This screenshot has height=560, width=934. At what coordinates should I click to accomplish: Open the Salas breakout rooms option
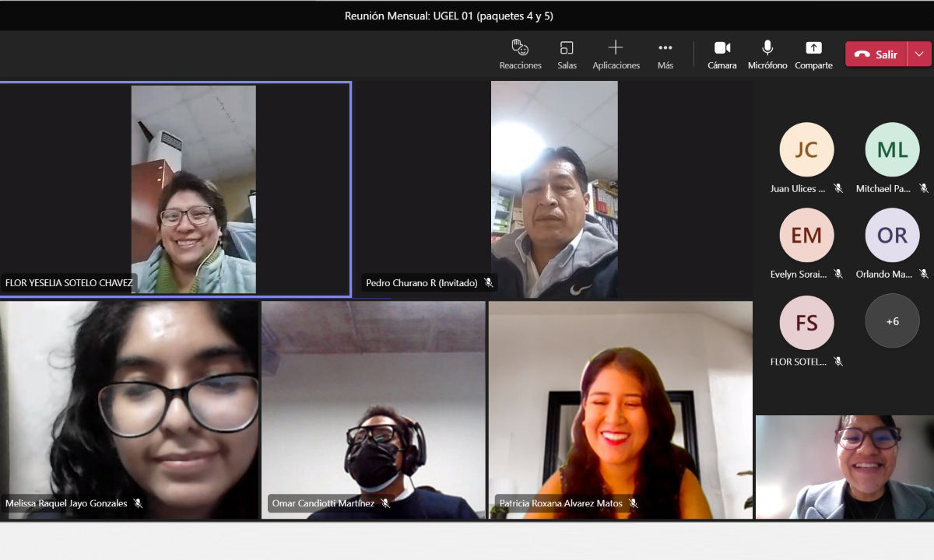[567, 54]
